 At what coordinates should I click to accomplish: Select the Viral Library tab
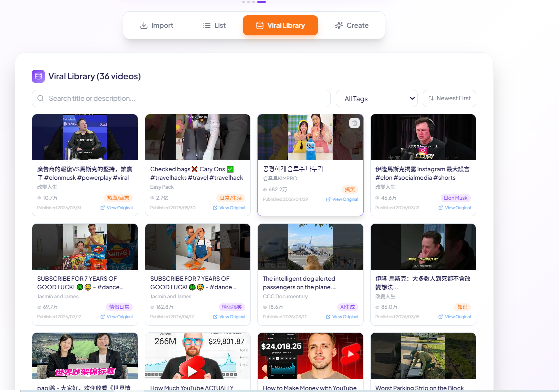click(280, 25)
